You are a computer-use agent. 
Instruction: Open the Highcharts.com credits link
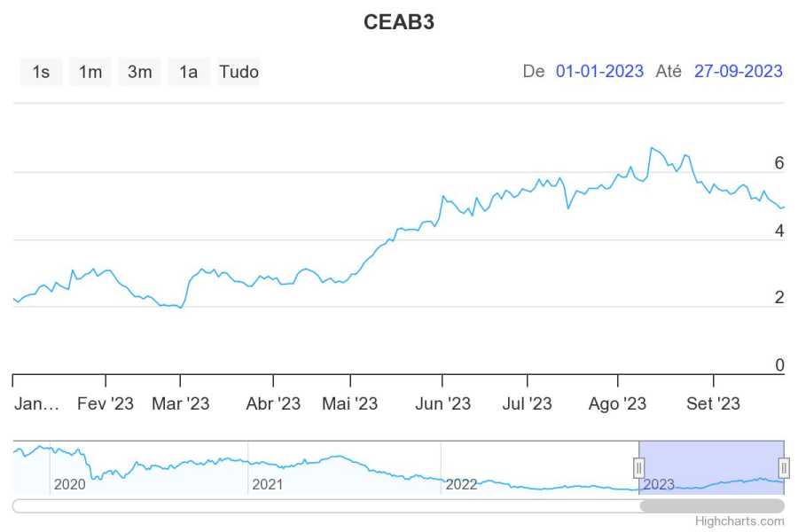coord(739,521)
